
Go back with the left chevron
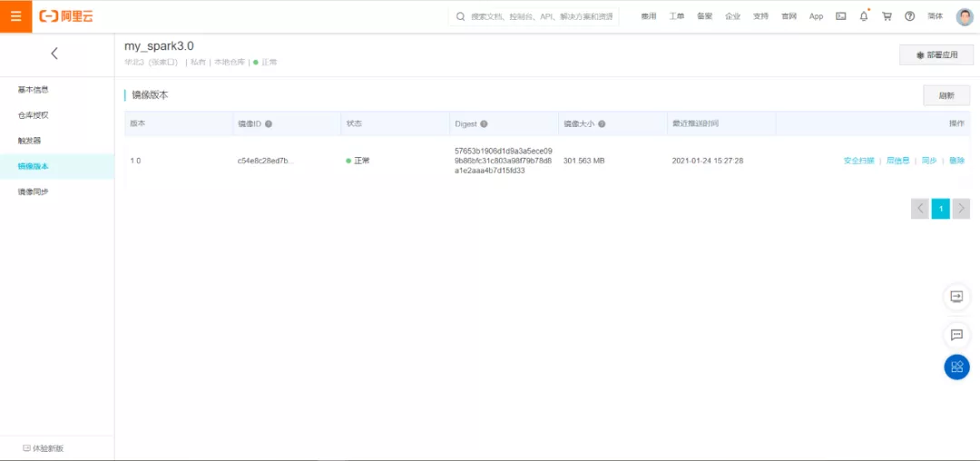[x=54, y=54]
